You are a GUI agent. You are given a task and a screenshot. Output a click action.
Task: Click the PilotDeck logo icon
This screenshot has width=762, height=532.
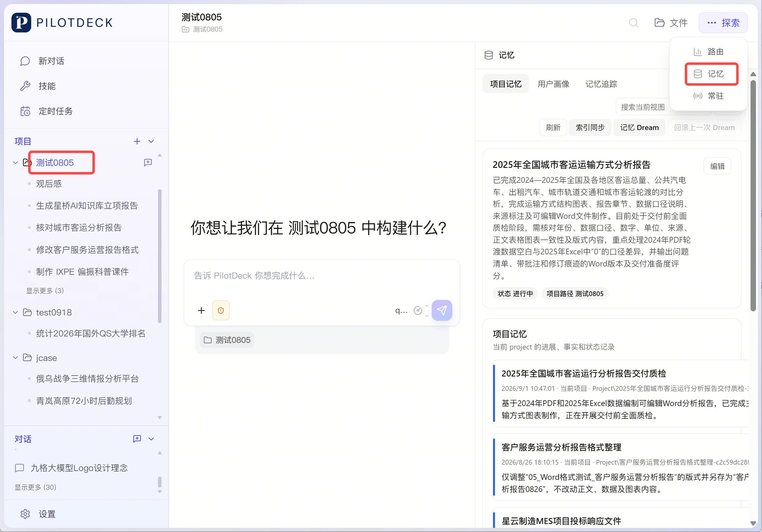pyautogui.click(x=21, y=23)
